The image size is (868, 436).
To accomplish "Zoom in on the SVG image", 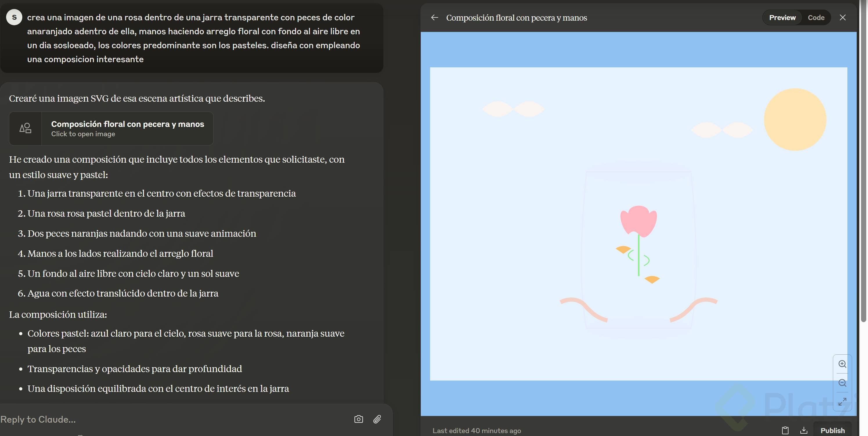I will pos(842,364).
